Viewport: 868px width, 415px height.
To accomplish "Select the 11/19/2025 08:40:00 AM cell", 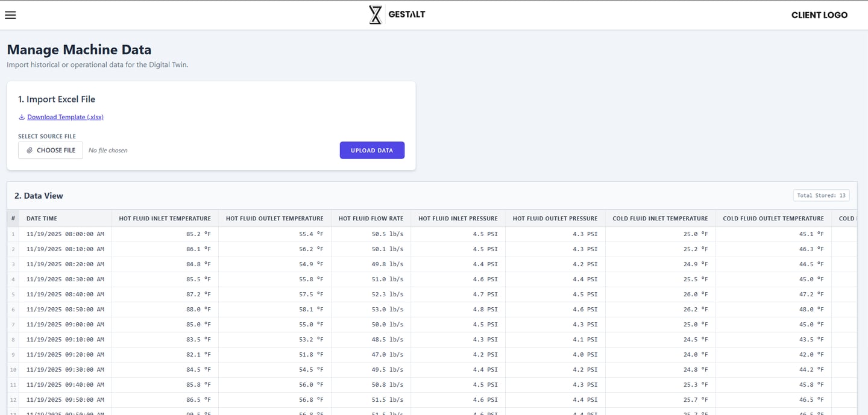I will (x=65, y=294).
